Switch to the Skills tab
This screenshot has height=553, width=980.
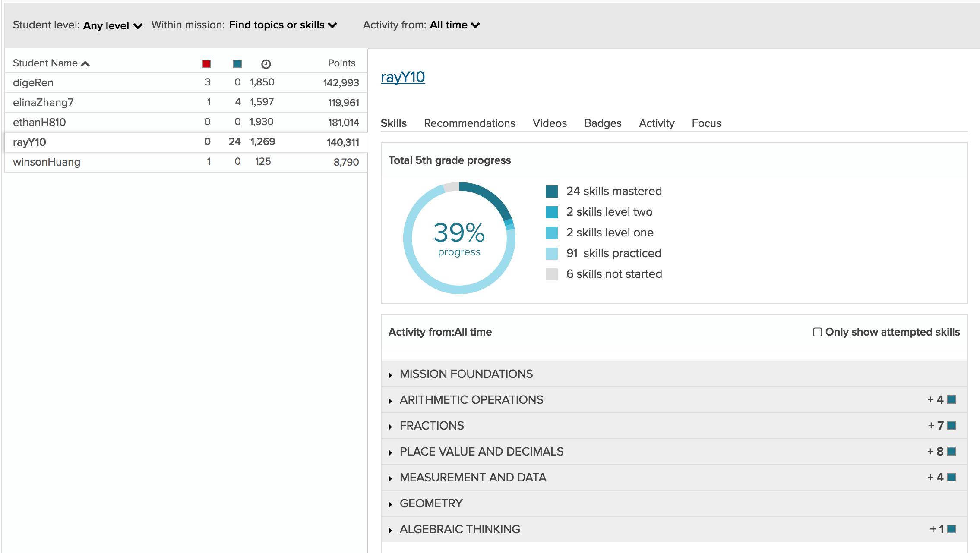coord(393,123)
